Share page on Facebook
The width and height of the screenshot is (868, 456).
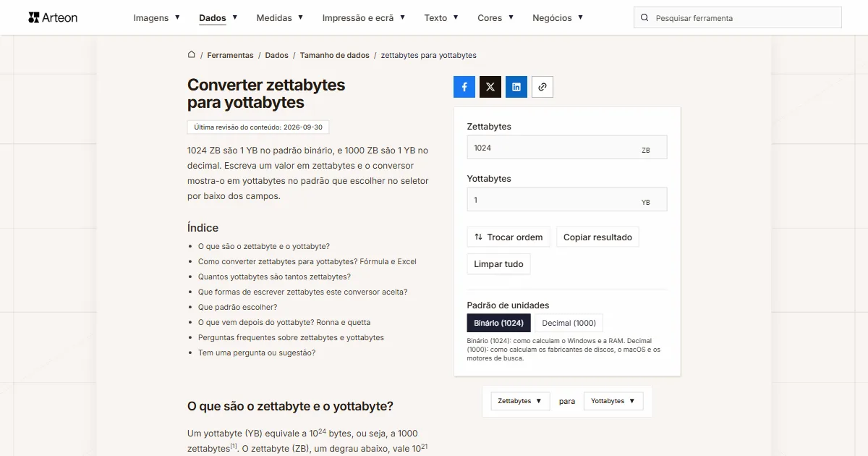(x=464, y=87)
